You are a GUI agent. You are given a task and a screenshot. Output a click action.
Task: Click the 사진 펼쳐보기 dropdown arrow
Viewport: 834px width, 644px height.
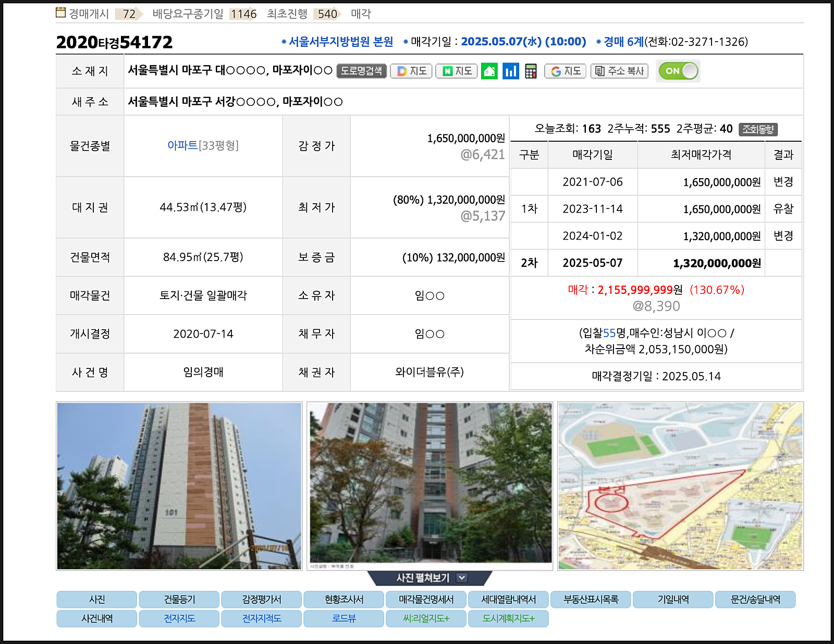(x=462, y=578)
